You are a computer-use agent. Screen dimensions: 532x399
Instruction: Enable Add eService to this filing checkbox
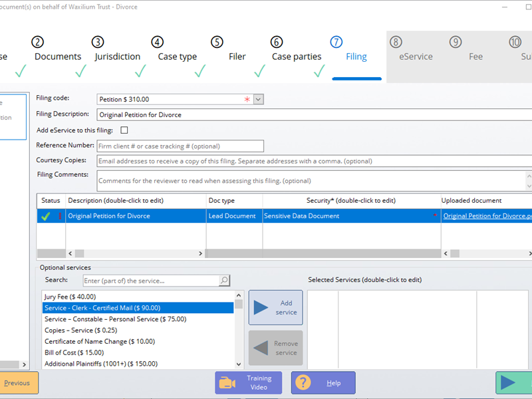point(124,130)
